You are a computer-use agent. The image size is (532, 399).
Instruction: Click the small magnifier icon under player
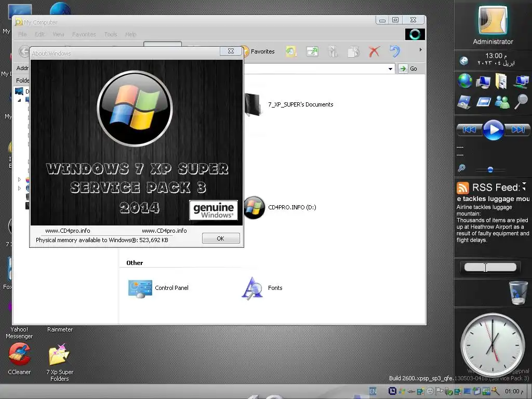461,168
